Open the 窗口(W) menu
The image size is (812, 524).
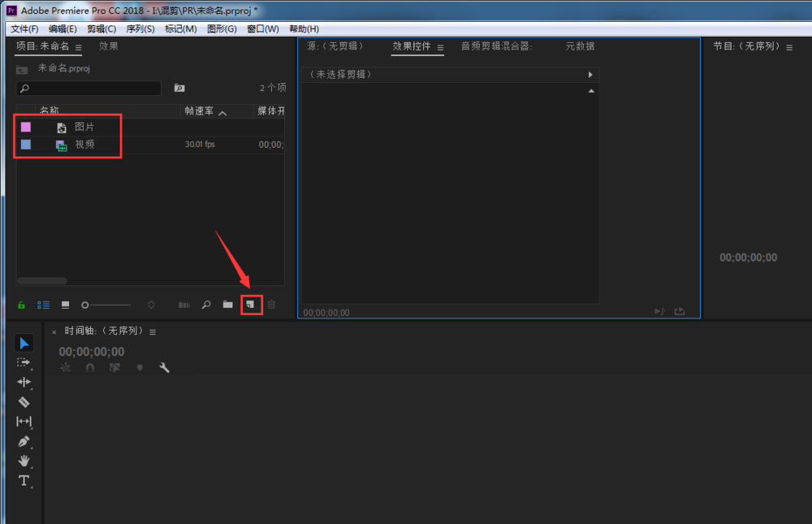pyautogui.click(x=262, y=29)
